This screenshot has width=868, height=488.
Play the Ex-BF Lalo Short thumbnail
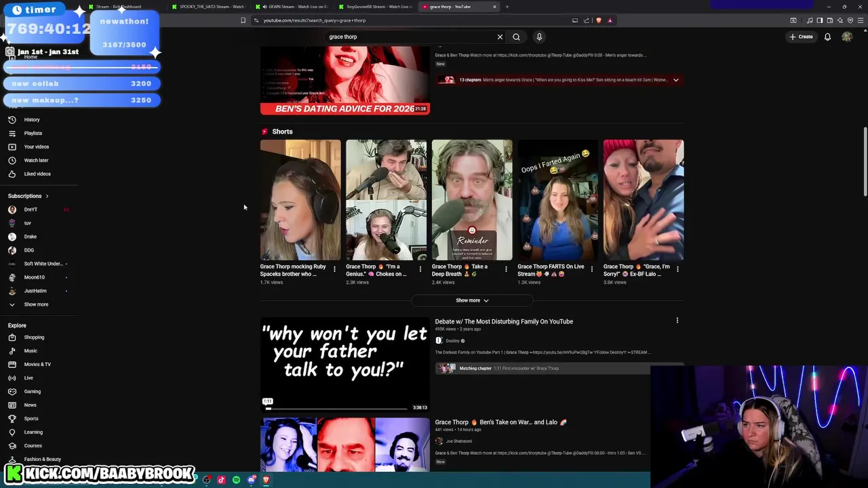point(644,200)
